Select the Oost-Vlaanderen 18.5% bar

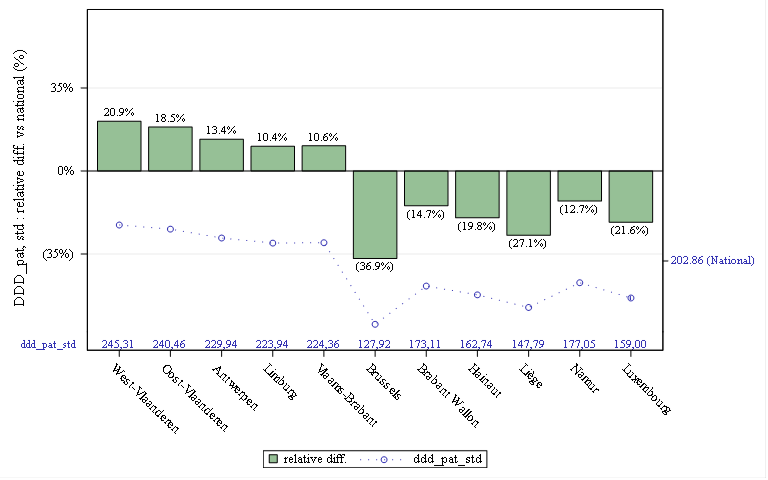tap(170, 149)
